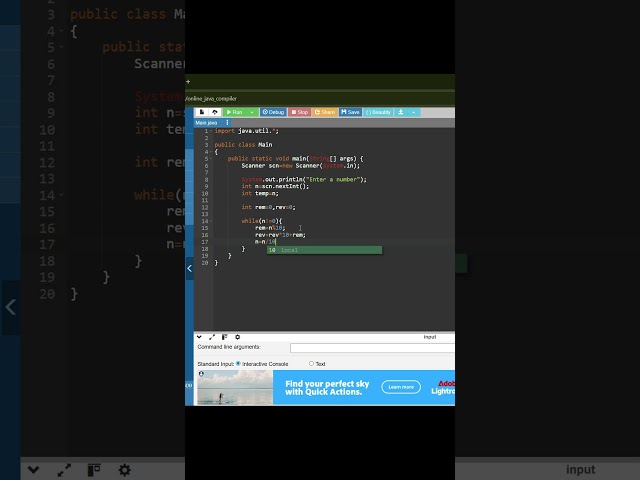Fold the main method at line 5
Viewport: 640px width, 480px height.
point(211,159)
